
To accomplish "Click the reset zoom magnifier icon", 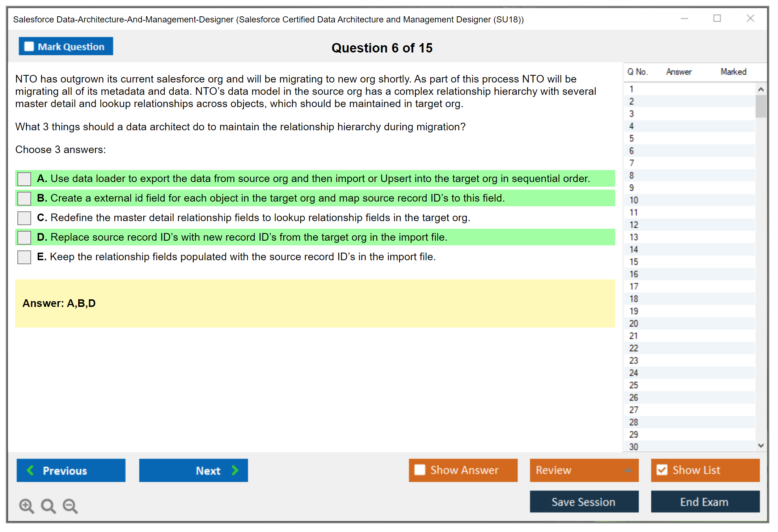I will pos(48,506).
